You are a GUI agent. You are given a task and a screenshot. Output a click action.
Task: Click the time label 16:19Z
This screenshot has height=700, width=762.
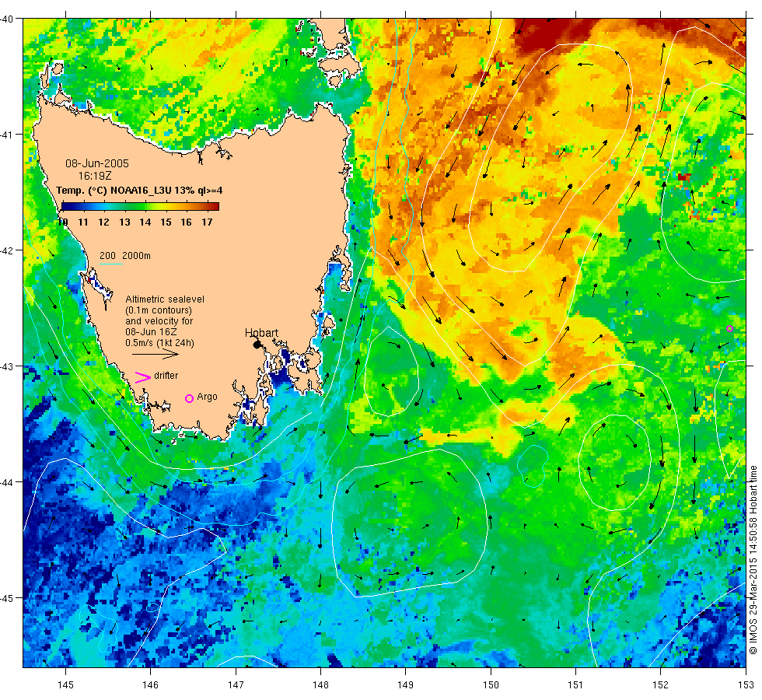point(95,176)
